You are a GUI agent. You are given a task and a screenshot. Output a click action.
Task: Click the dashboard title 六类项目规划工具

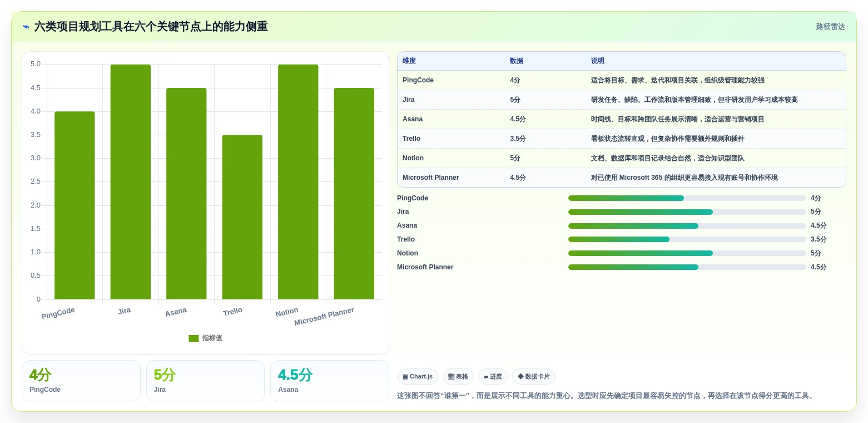coord(151,27)
